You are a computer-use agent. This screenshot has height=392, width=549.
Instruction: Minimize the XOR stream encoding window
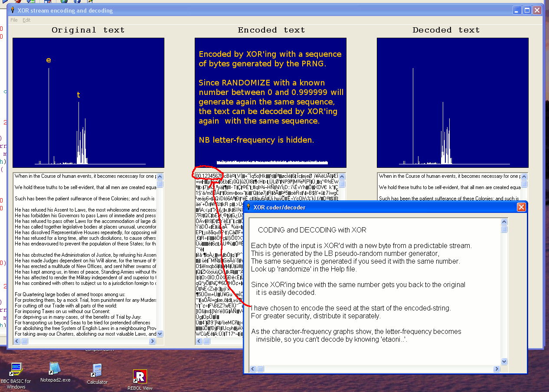(x=517, y=10)
